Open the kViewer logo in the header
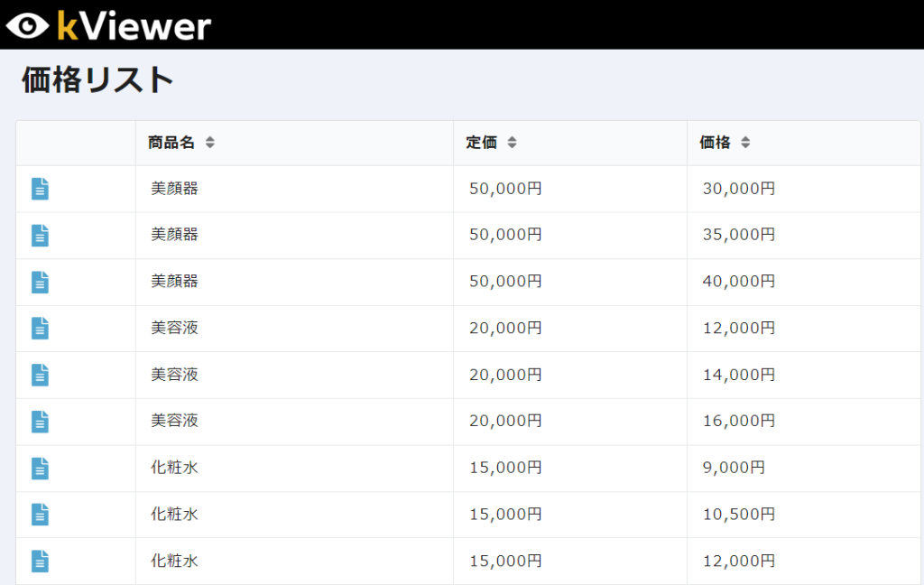The height and width of the screenshot is (585, 924). tap(108, 25)
